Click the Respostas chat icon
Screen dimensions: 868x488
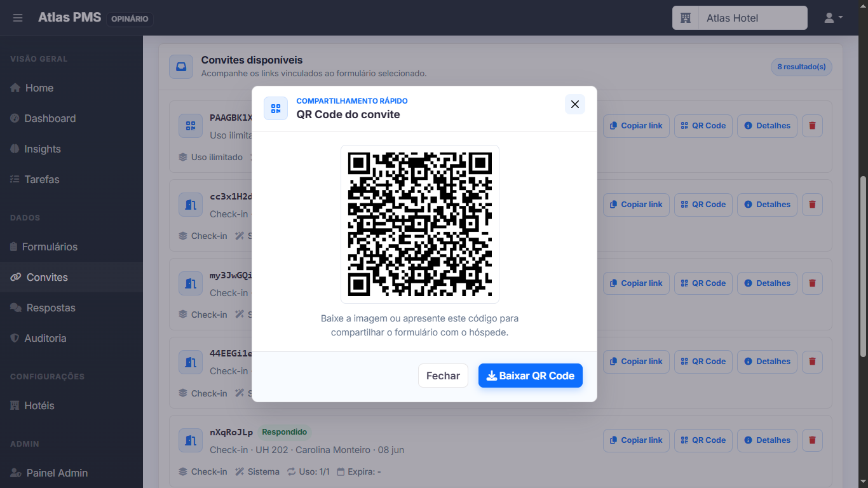16,308
